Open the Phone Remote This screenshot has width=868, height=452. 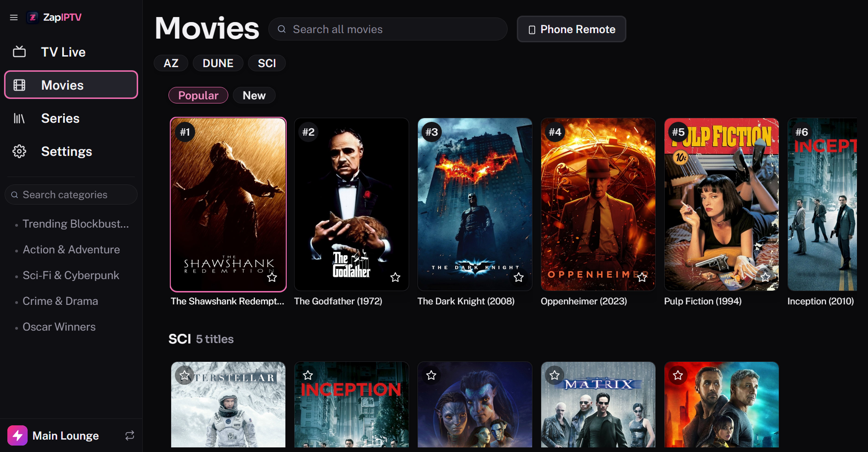(571, 29)
